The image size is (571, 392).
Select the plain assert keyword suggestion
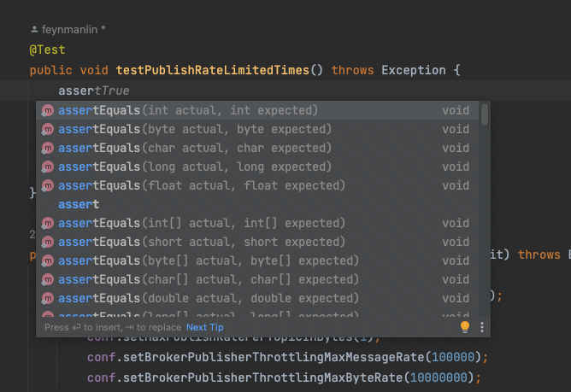coord(257,205)
